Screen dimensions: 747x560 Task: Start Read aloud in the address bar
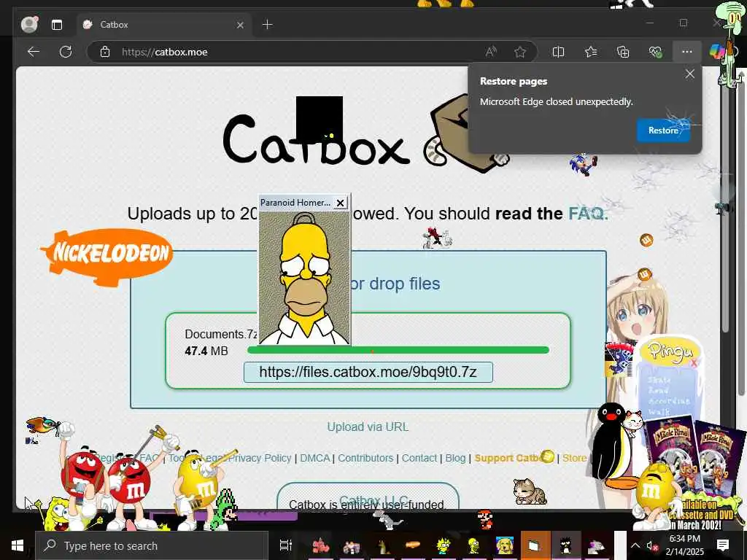[491, 52]
